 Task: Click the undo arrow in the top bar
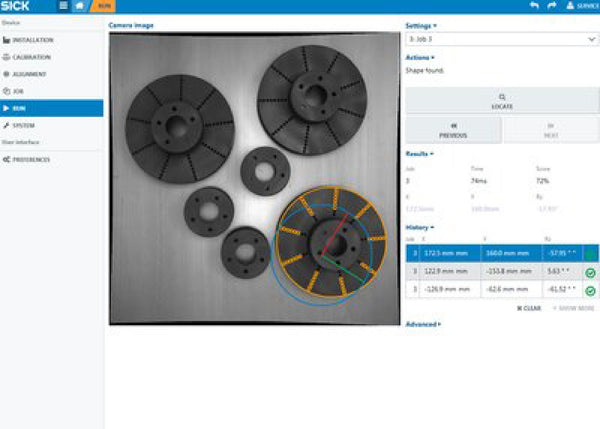(x=534, y=6)
